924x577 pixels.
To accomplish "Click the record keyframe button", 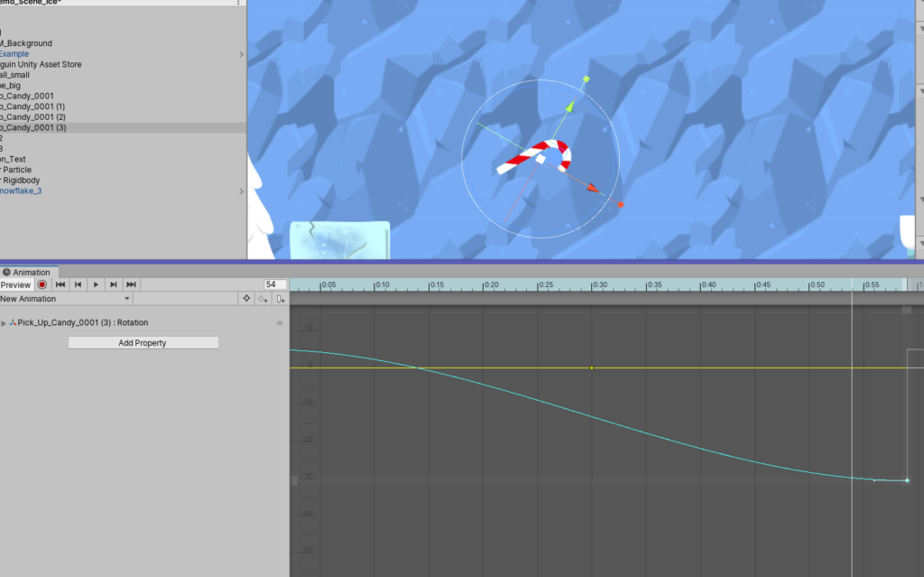I will pos(42,284).
